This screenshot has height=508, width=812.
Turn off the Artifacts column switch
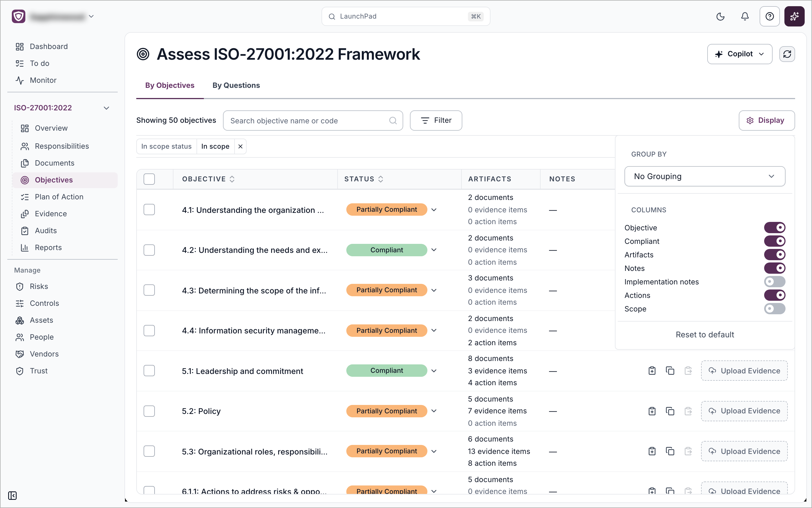coord(774,254)
